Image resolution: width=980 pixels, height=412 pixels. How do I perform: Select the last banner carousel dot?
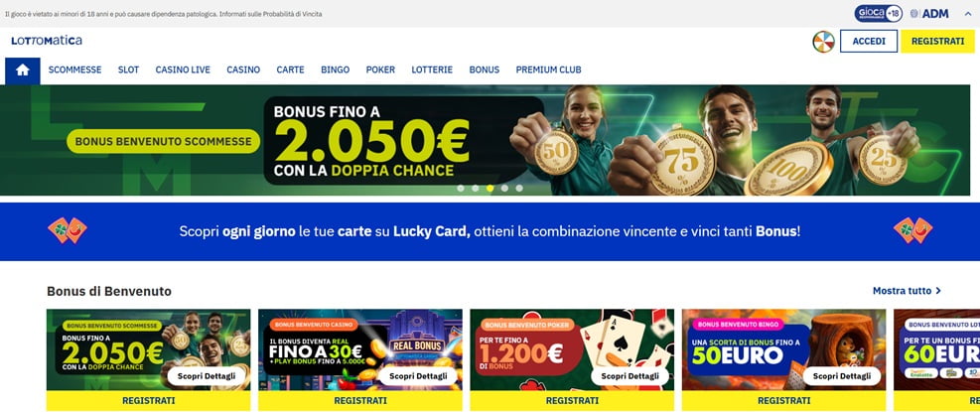tap(519, 188)
